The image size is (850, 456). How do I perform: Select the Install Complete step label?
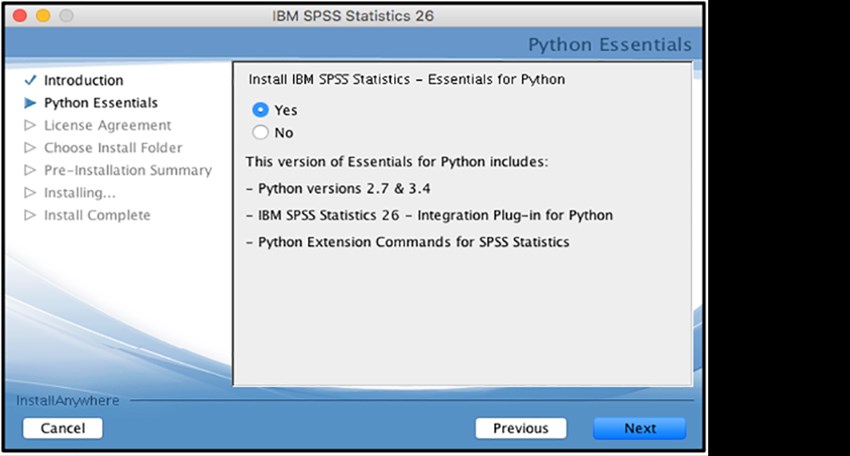97,215
